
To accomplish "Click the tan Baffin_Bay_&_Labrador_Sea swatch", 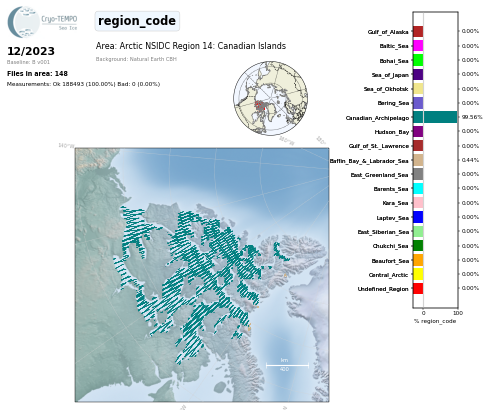I will pos(418,160).
